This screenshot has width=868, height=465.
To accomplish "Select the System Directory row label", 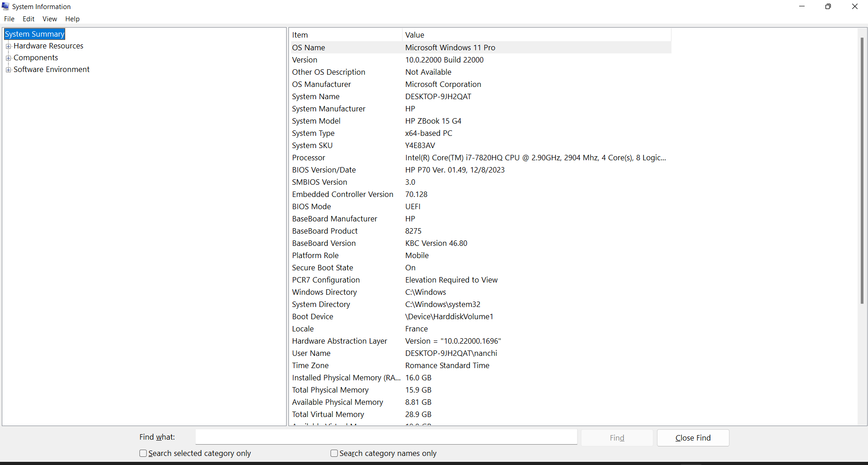I will pyautogui.click(x=321, y=304).
